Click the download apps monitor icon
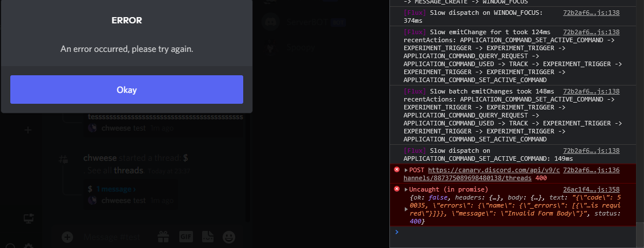Screen dimensions: 644x248 [x=27, y=219]
